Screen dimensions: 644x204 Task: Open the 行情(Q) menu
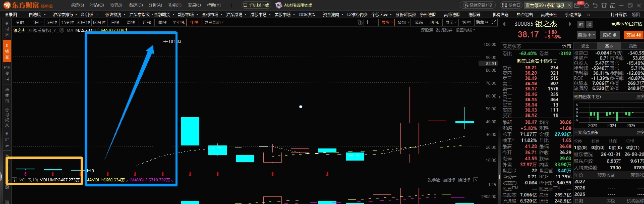coord(97,5)
